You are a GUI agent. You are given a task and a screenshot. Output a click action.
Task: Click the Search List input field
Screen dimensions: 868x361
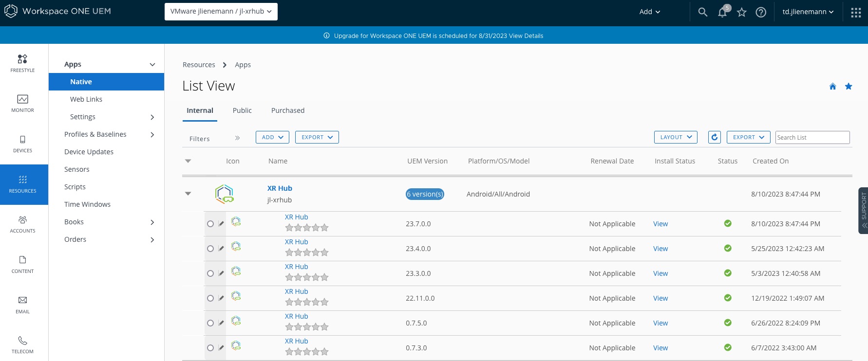[812, 137]
